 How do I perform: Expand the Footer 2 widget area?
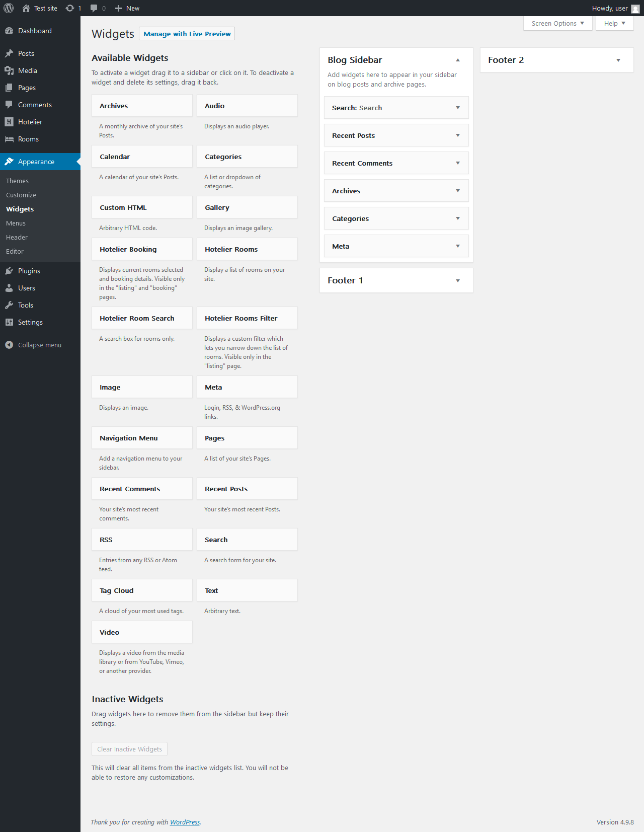(618, 60)
